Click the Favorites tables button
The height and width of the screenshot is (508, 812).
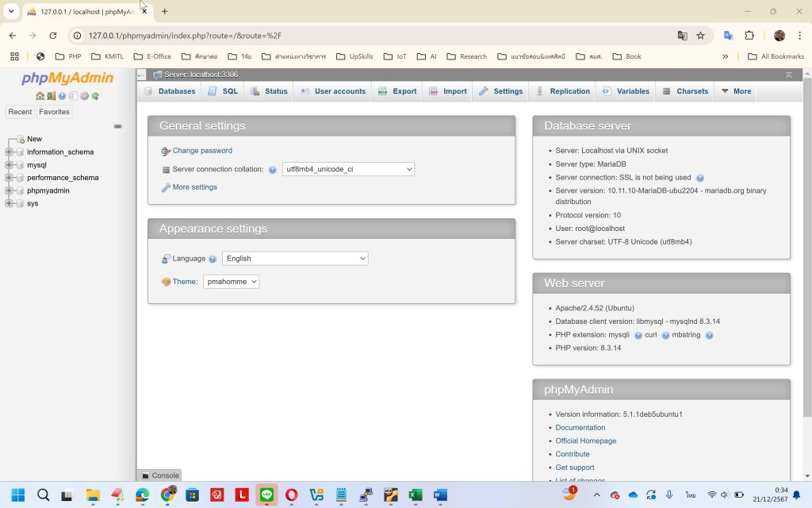point(55,112)
